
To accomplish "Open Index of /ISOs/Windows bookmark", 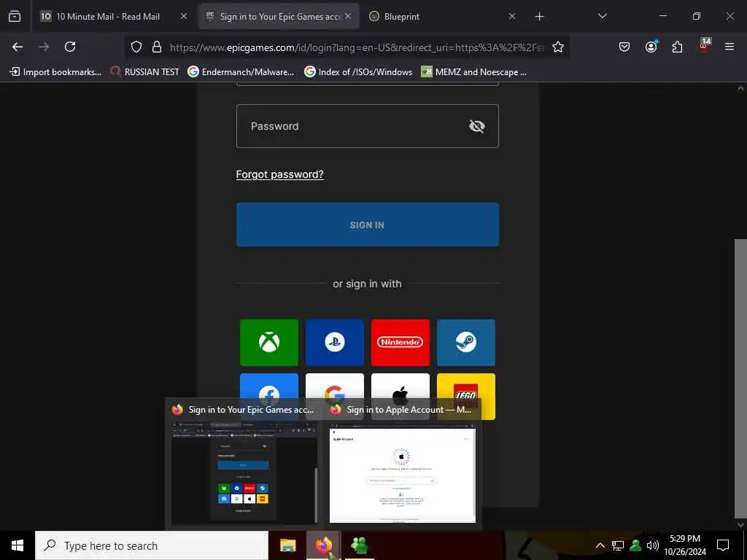I will click(358, 72).
